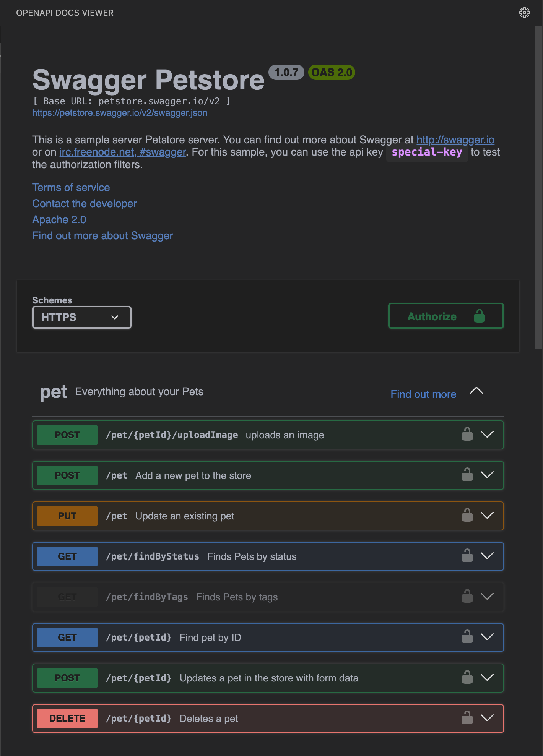This screenshot has width=543, height=756.
Task: Click lock icon on Add a new pet row
Action: click(x=467, y=475)
